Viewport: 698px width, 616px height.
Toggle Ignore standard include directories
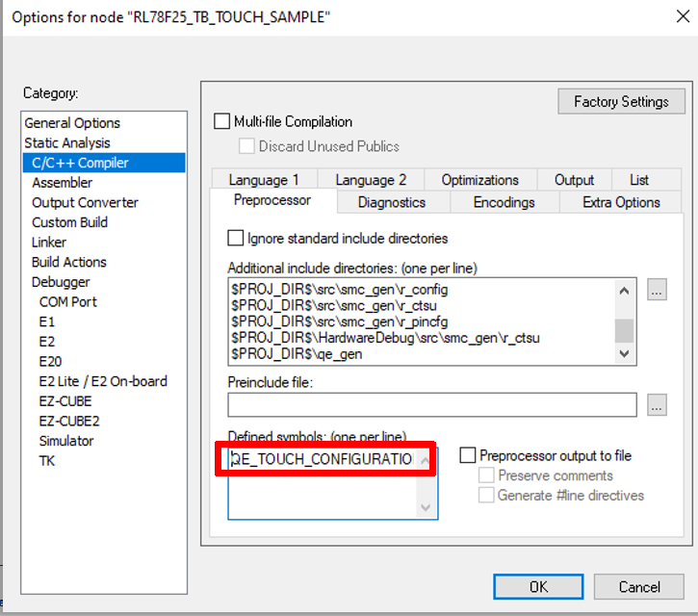tap(236, 238)
